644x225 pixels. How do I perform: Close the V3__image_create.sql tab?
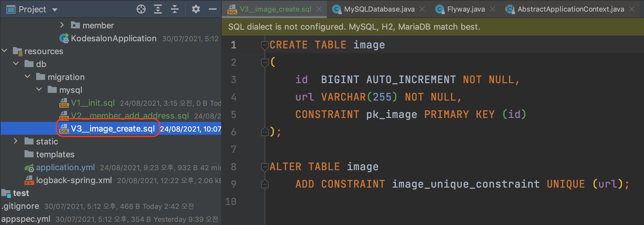pos(319,9)
